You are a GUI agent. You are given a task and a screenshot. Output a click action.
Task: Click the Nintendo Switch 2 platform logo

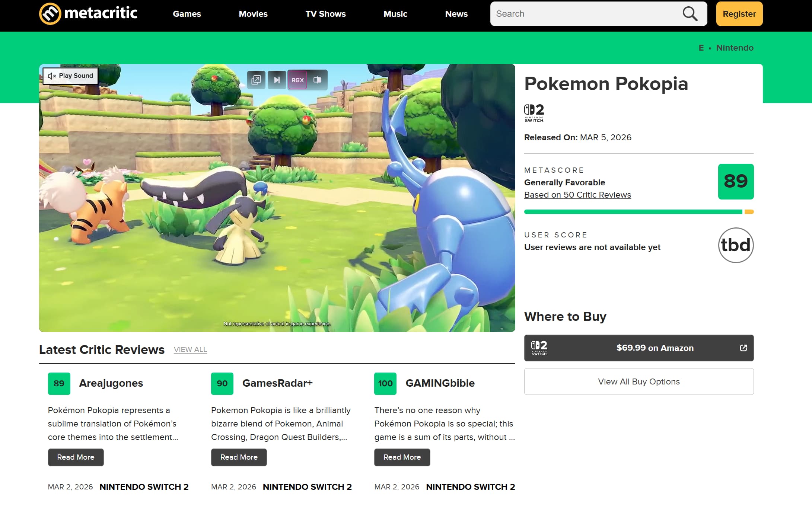534,113
